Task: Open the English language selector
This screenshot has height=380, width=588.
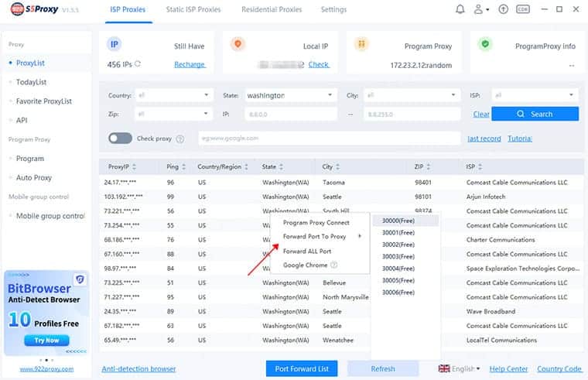Action: click(460, 369)
